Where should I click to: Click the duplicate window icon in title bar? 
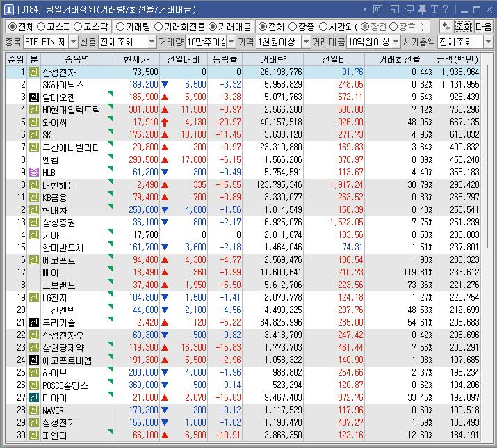click(x=409, y=9)
